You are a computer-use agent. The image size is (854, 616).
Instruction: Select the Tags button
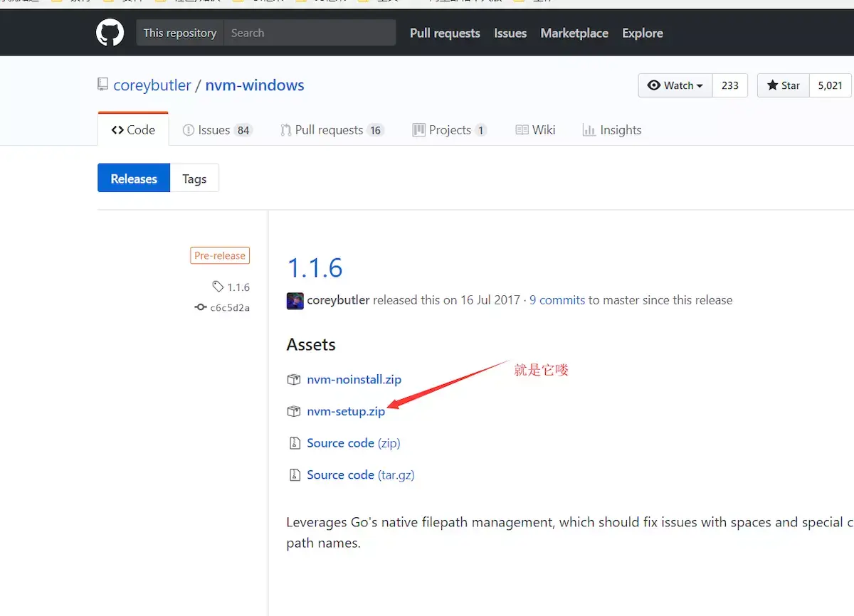pyautogui.click(x=194, y=179)
